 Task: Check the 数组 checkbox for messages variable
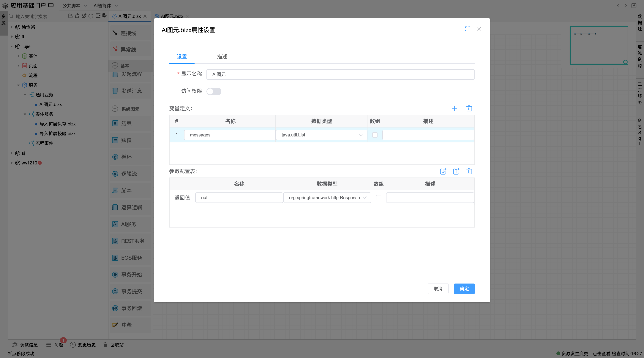click(375, 135)
